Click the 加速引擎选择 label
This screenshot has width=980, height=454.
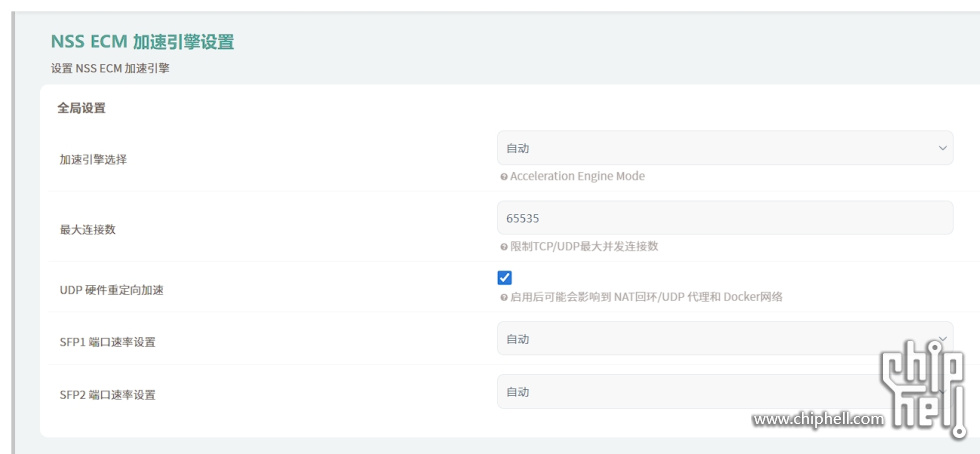pyautogui.click(x=93, y=159)
